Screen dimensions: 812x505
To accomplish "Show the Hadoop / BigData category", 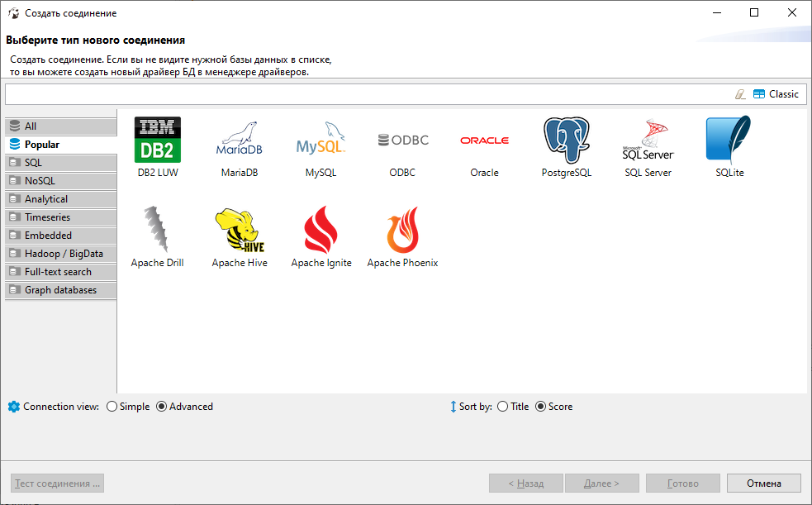I will (61, 254).
